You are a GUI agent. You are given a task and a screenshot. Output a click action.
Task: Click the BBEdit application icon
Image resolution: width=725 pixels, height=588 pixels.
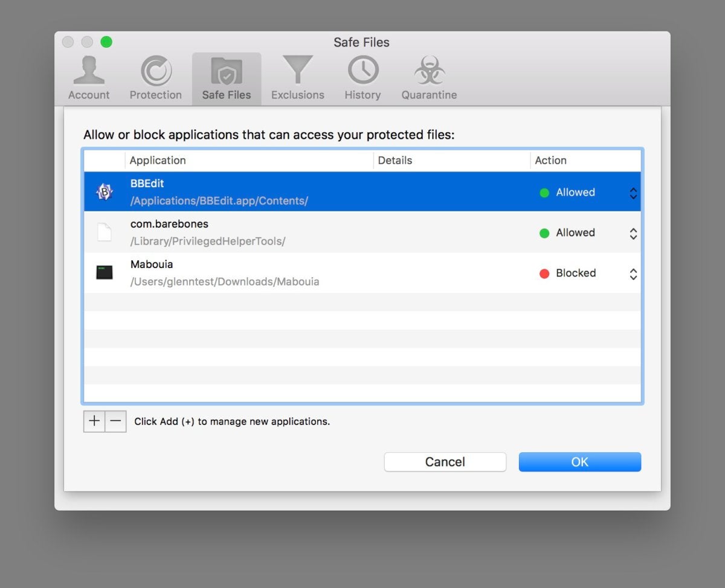105,192
